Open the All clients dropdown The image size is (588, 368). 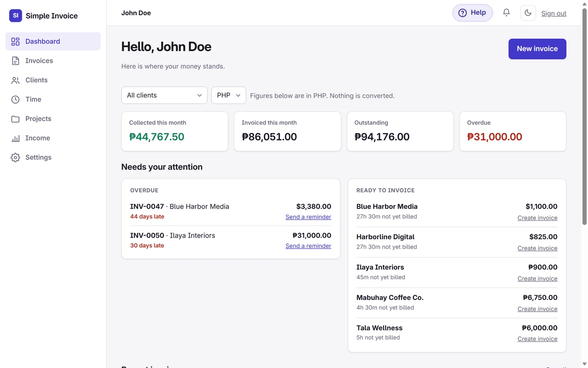point(164,95)
